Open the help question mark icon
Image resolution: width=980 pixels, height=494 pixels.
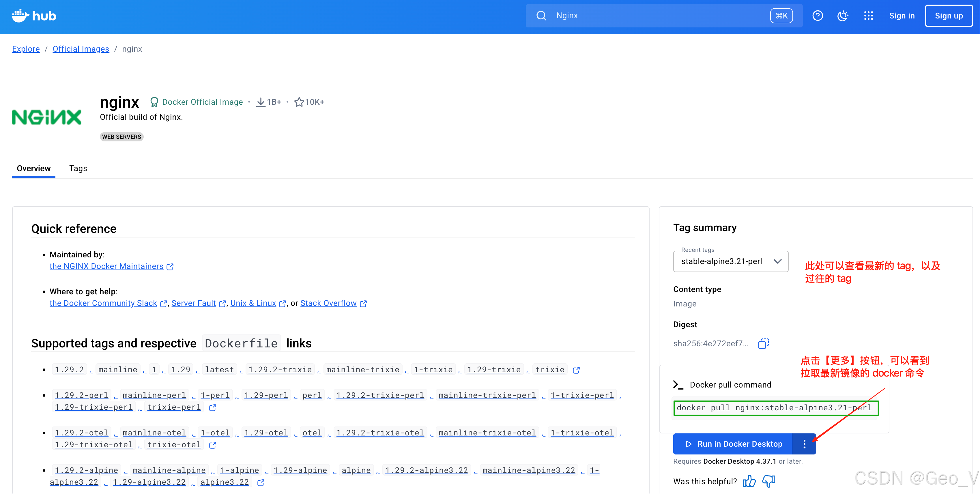818,16
